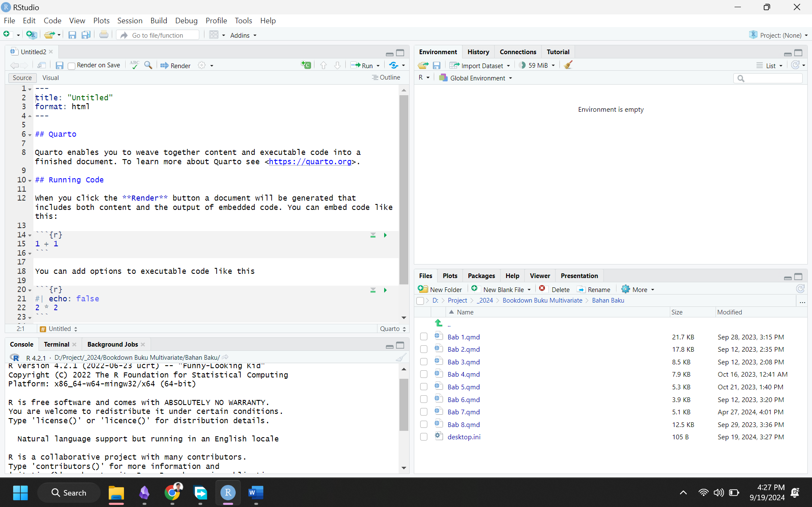Screen dimensions: 812x507
Task: Click the Publish icon in editor toolbar
Action: [394, 65]
